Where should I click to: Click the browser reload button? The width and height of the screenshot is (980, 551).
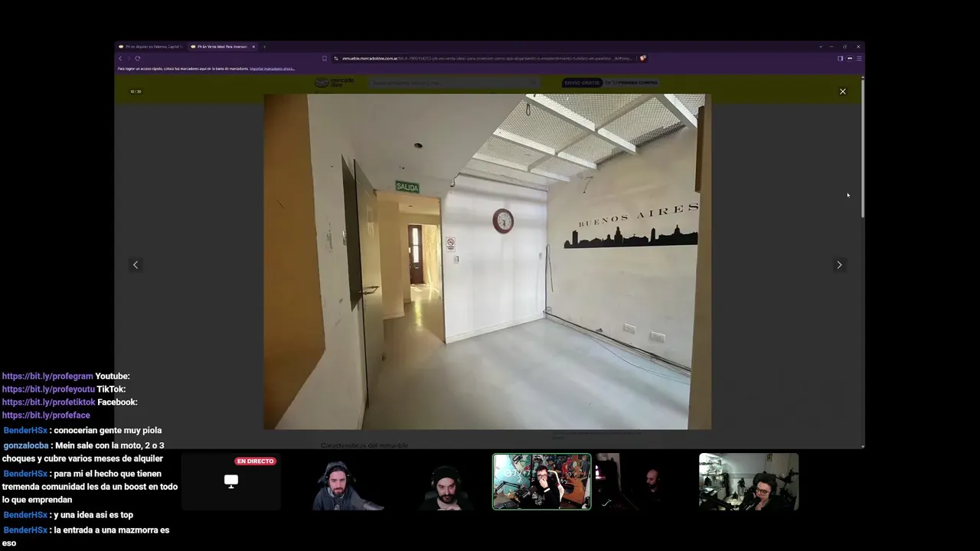click(138, 58)
